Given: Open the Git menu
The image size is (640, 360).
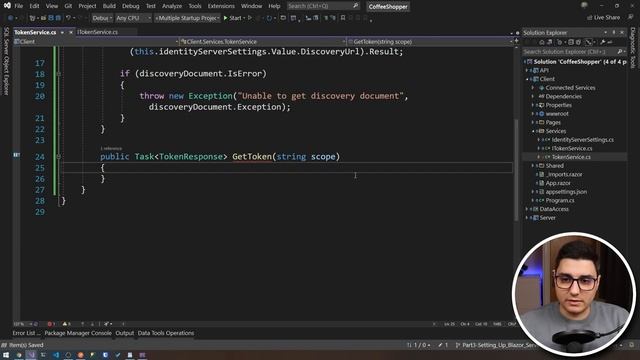Looking at the screenshot, I should tap(68, 6).
